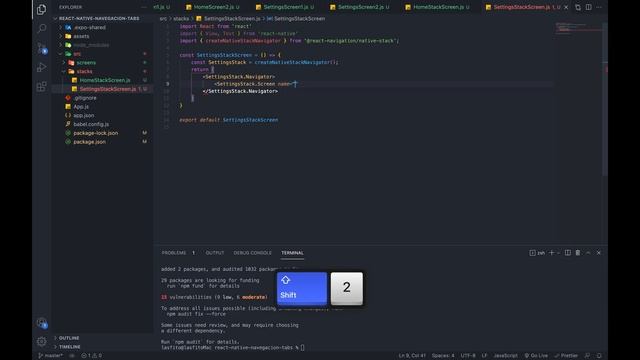
Task: Select the Terminal panel tab
Action: pos(292,253)
